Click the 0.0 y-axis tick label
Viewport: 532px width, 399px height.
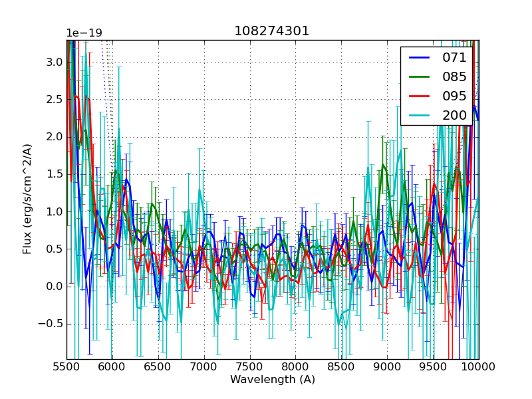coord(53,287)
